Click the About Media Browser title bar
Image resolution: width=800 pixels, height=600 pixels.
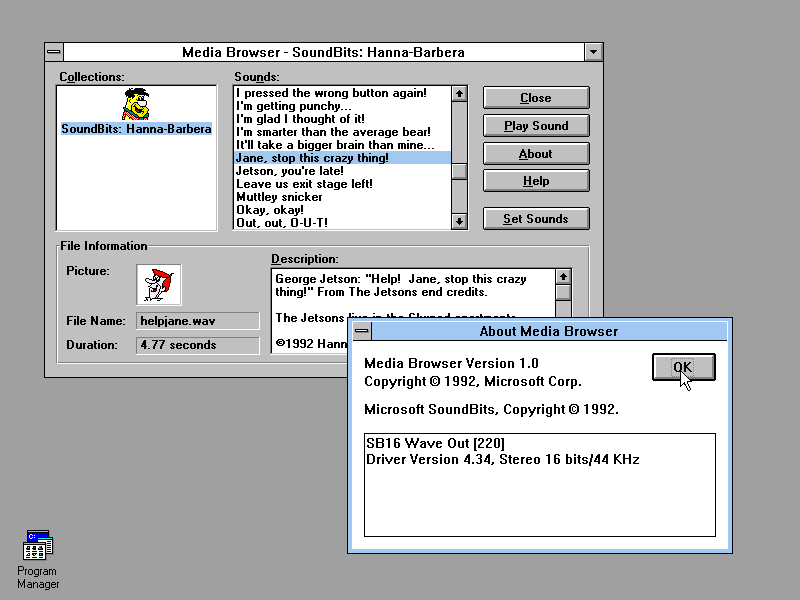pos(548,331)
